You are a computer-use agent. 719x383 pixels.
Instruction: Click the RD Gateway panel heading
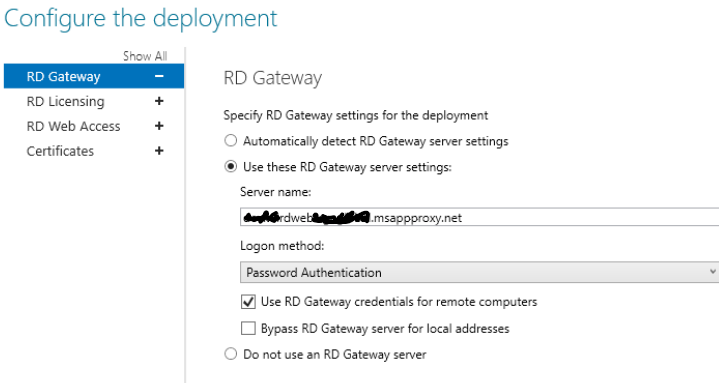(272, 78)
